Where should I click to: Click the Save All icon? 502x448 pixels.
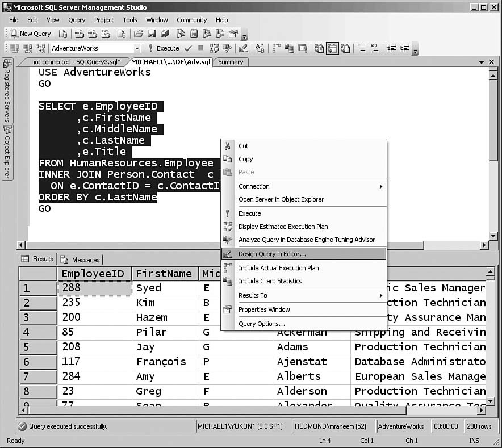pyautogui.click(x=165, y=34)
